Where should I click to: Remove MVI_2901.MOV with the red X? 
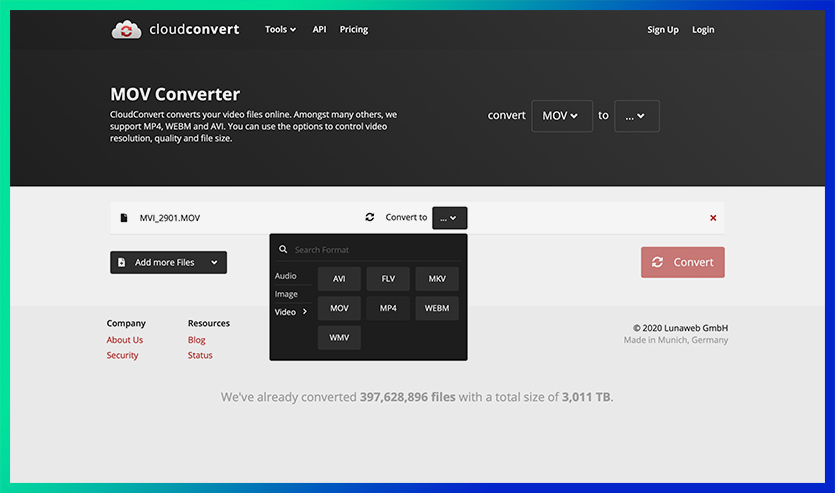713,218
